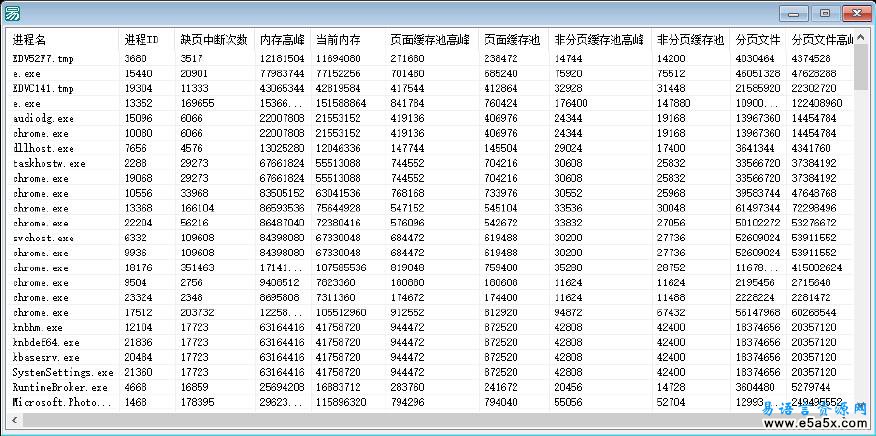Click page fault count 169655

(x=197, y=103)
